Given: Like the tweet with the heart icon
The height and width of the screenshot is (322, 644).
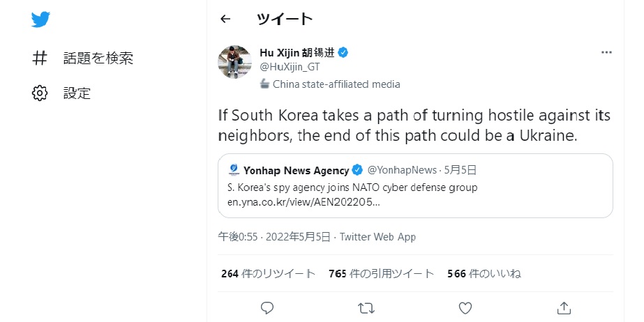Looking at the screenshot, I should (465, 307).
